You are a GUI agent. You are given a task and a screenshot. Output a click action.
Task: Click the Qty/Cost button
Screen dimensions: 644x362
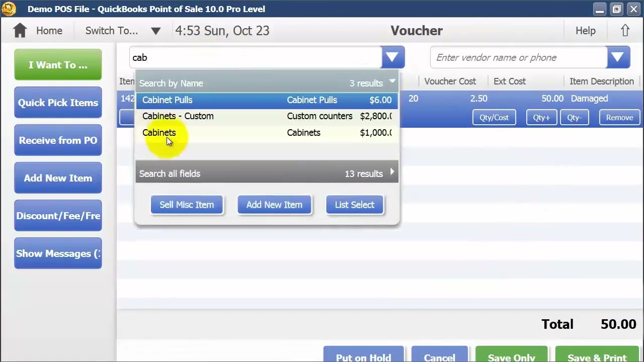(494, 118)
